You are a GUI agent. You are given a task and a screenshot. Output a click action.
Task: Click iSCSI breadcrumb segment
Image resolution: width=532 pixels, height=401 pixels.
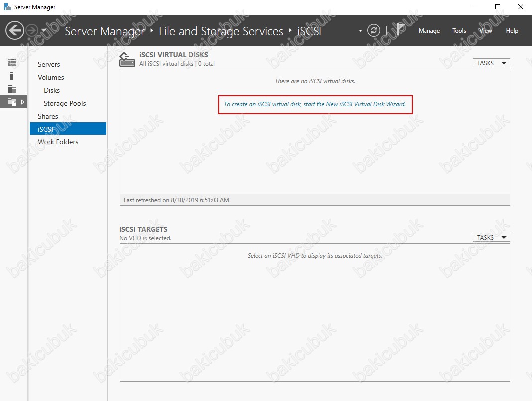click(309, 31)
